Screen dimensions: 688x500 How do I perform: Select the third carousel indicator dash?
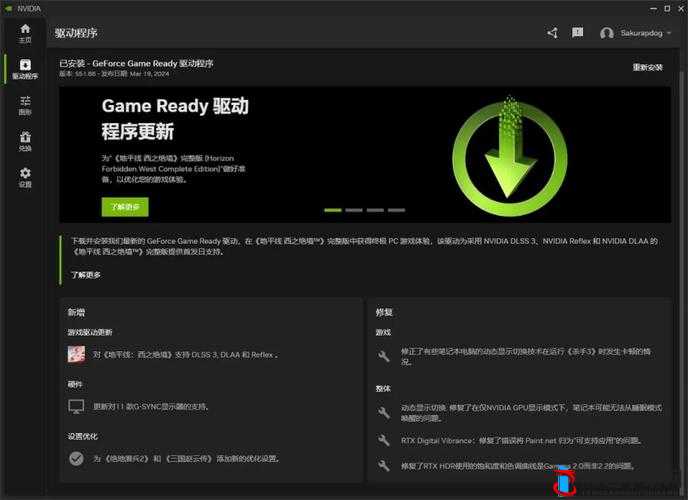375,210
